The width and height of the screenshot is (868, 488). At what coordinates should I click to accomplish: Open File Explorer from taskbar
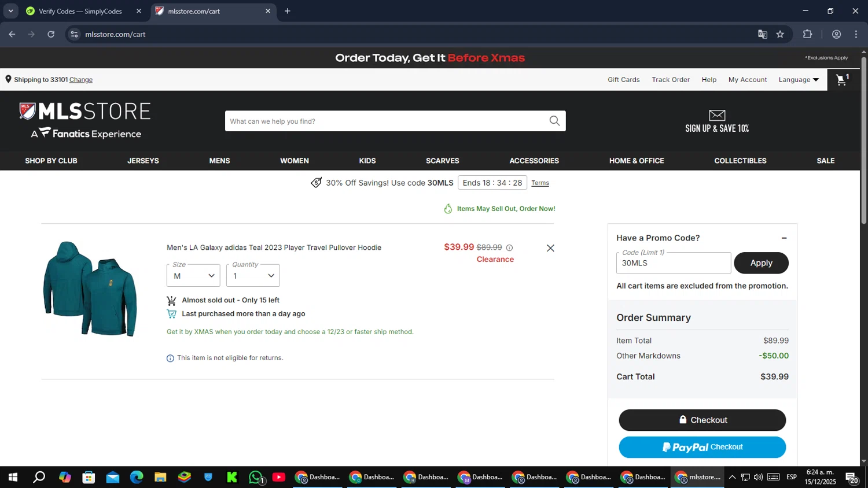tap(160, 477)
